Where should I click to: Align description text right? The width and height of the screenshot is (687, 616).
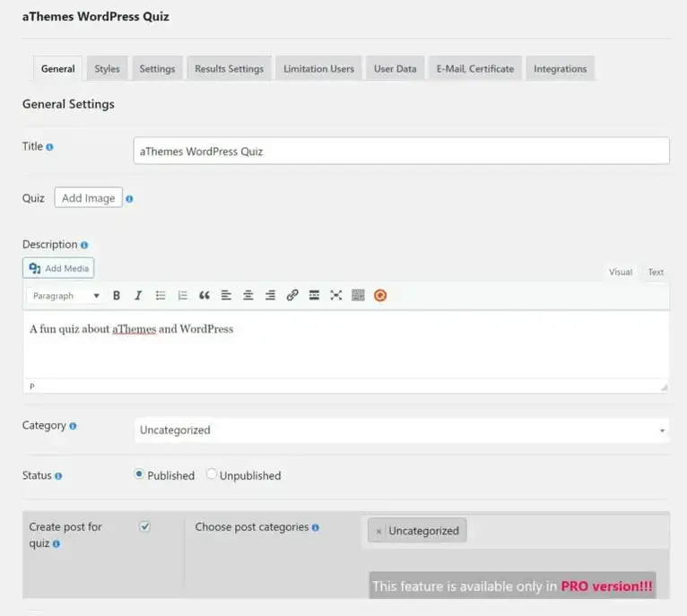tap(270, 296)
